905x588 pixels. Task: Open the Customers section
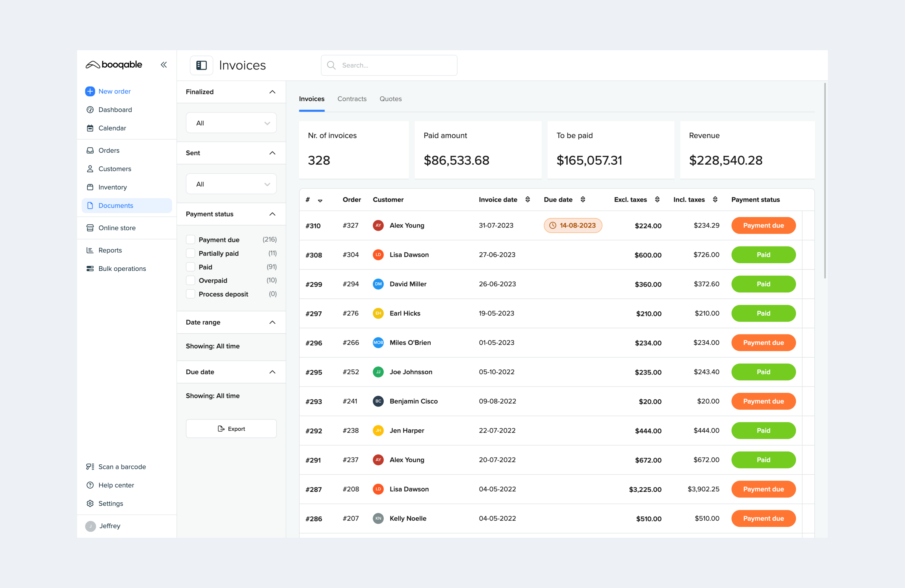click(x=114, y=169)
